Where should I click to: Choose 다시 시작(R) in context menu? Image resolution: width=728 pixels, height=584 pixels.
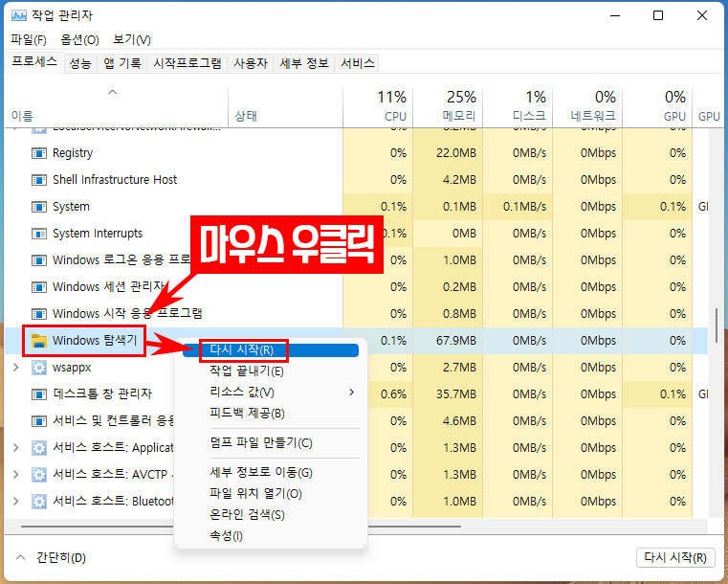tap(271, 350)
